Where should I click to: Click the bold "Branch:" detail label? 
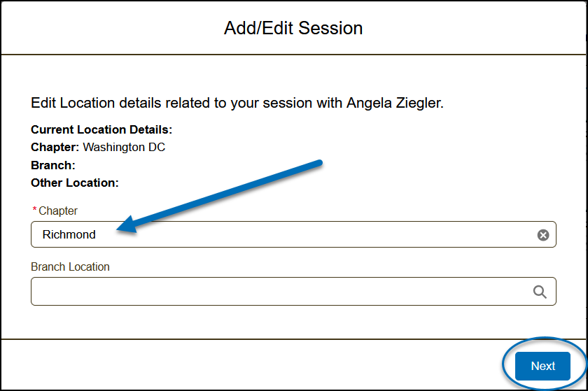tap(53, 165)
